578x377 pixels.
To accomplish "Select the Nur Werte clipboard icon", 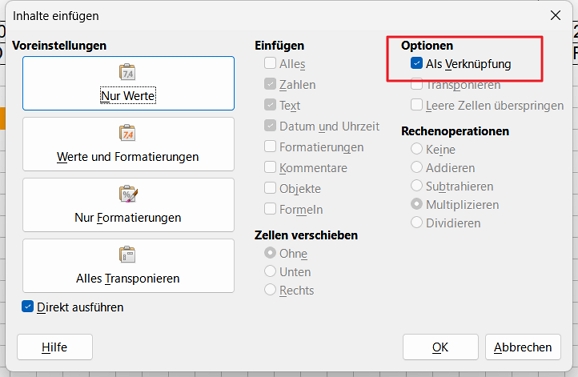I will pos(127,72).
